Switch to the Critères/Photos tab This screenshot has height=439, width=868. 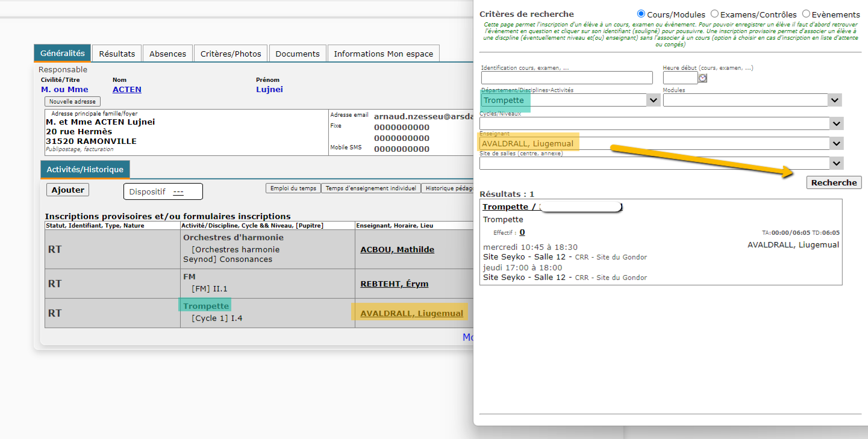(x=231, y=54)
